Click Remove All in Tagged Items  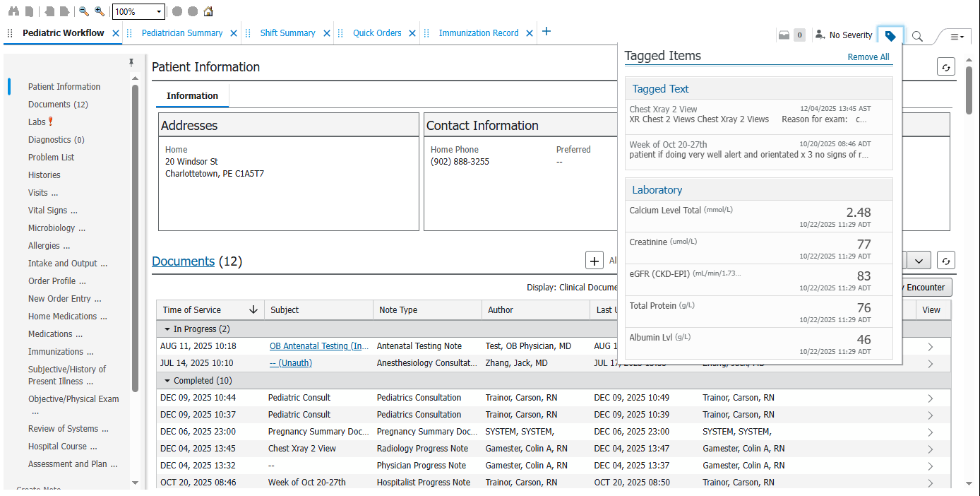pos(868,57)
